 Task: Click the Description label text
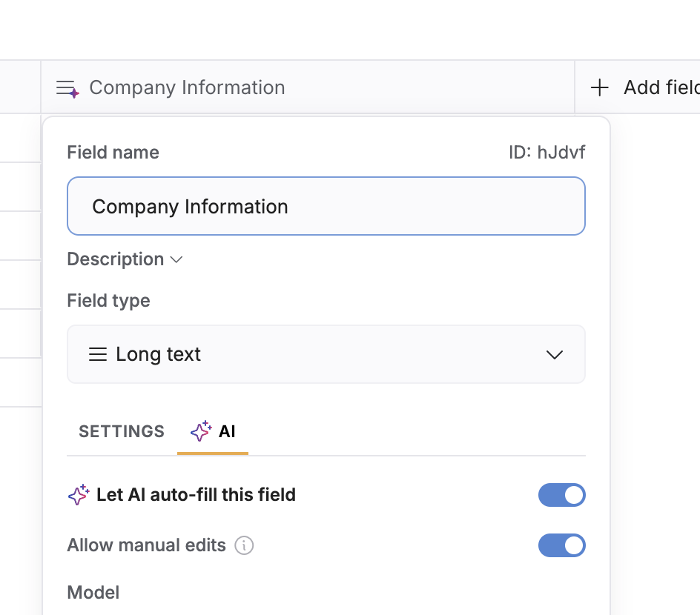[x=116, y=259]
